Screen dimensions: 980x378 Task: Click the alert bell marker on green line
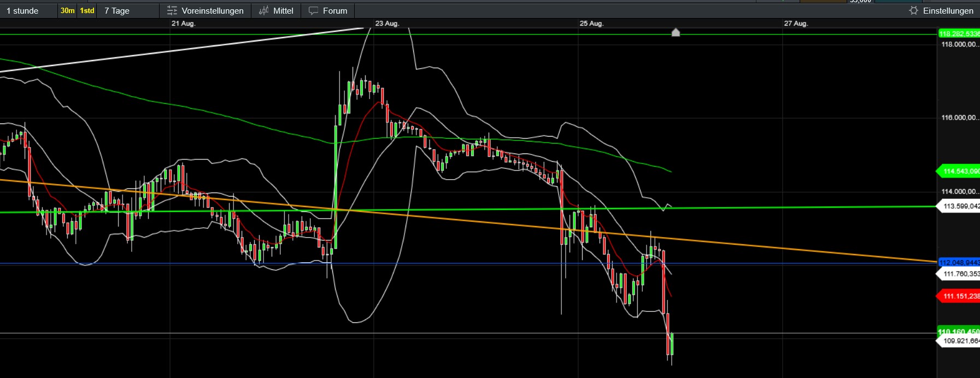(676, 32)
